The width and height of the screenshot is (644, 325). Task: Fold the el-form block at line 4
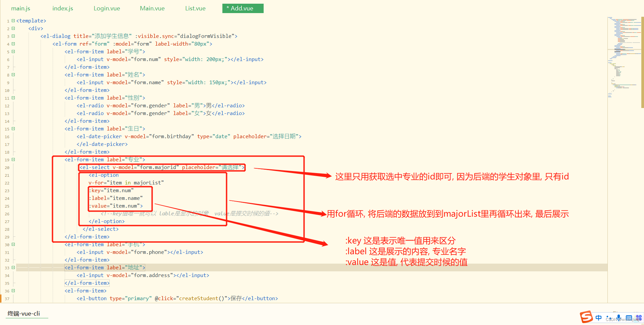(x=13, y=44)
